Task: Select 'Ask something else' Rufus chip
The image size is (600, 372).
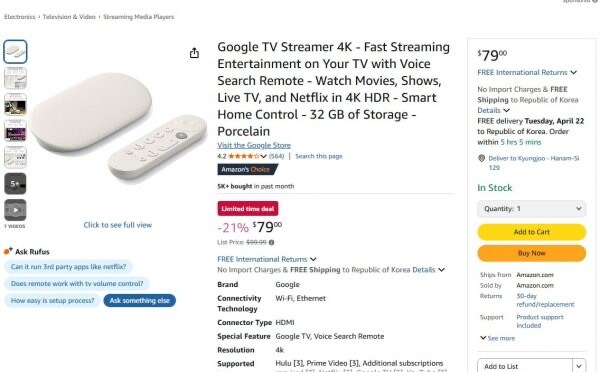Action: tap(140, 300)
